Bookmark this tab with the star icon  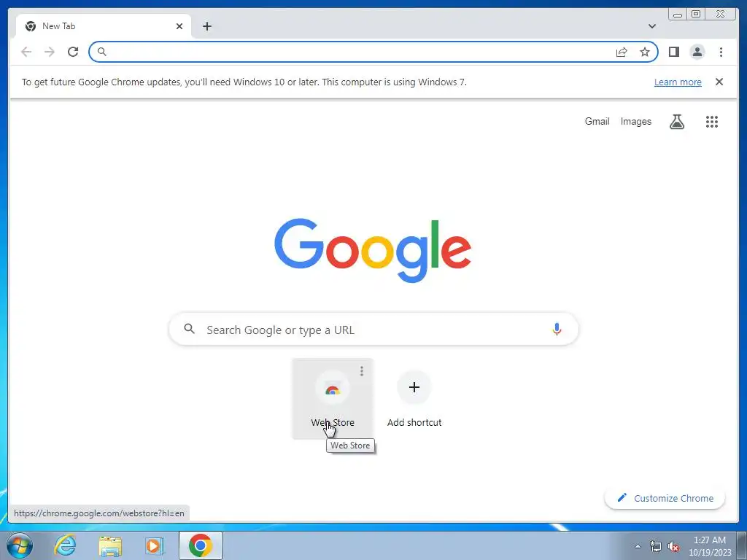[x=645, y=52]
